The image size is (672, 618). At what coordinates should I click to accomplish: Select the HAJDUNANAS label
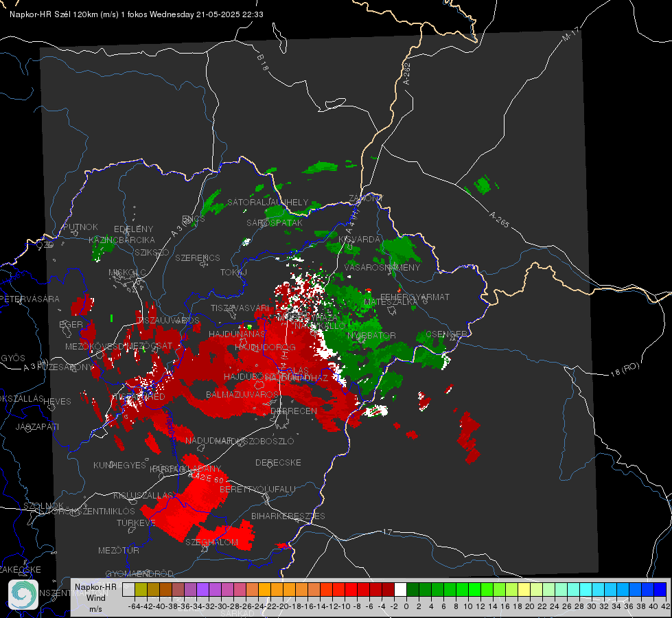click(x=237, y=334)
